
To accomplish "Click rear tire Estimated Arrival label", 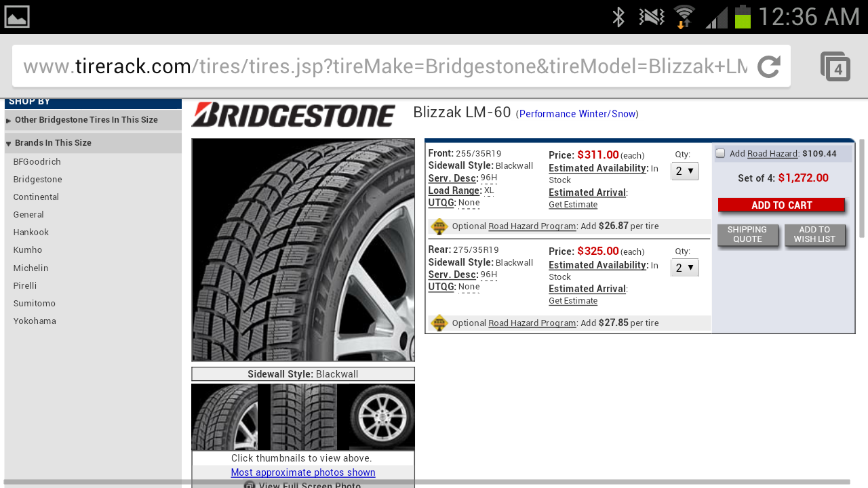I will tap(588, 289).
